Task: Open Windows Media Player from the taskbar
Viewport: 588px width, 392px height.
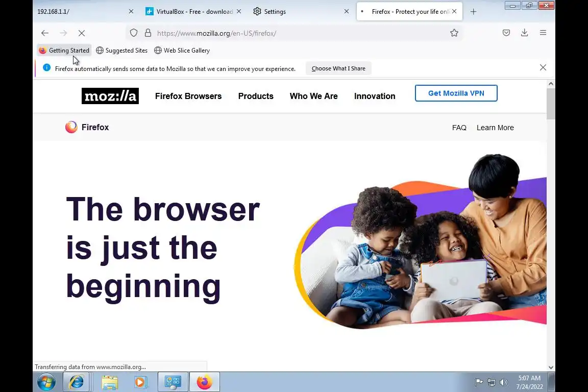Action: click(x=140, y=382)
